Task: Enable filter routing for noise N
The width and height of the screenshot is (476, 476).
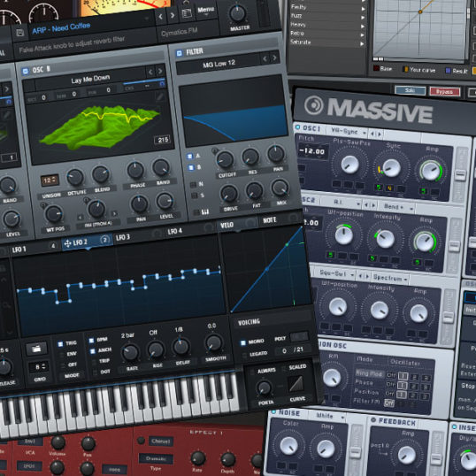Action: (193, 185)
